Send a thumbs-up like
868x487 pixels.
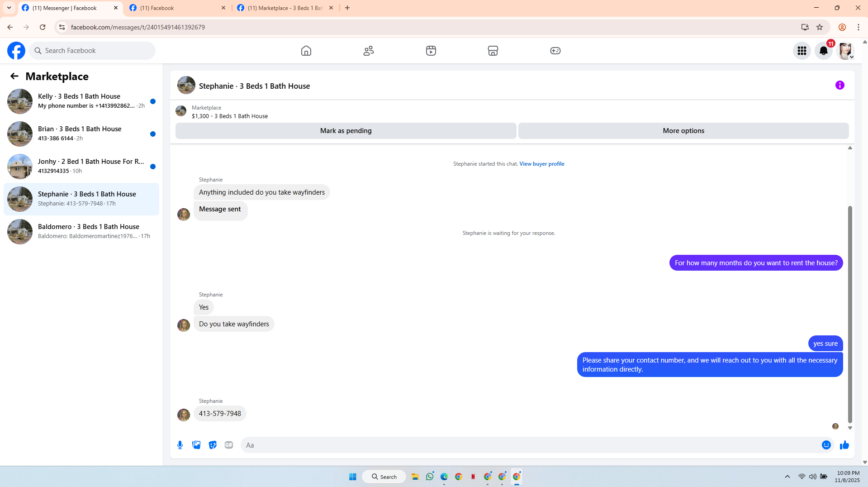[844, 445]
